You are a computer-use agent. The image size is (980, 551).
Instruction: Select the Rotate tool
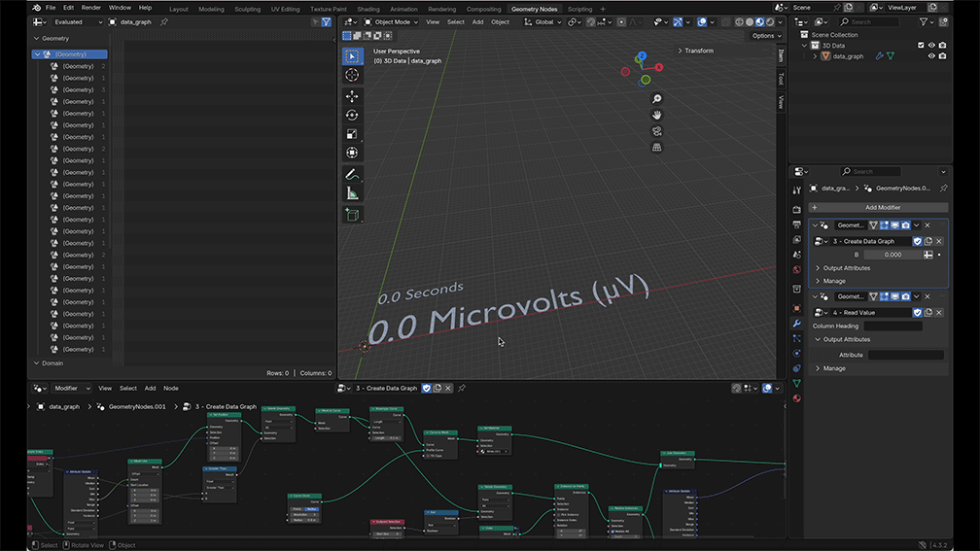click(353, 115)
